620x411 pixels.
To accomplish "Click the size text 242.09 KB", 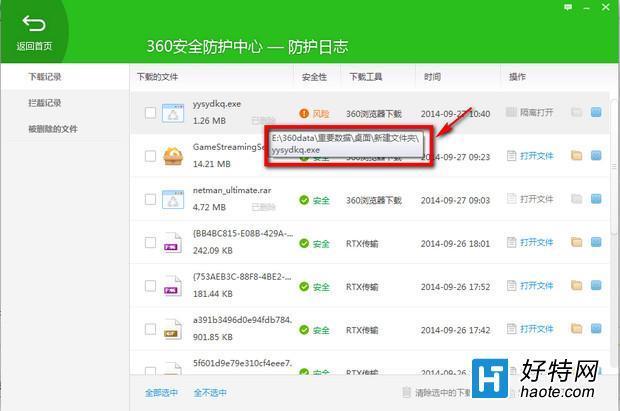I will (x=213, y=250).
